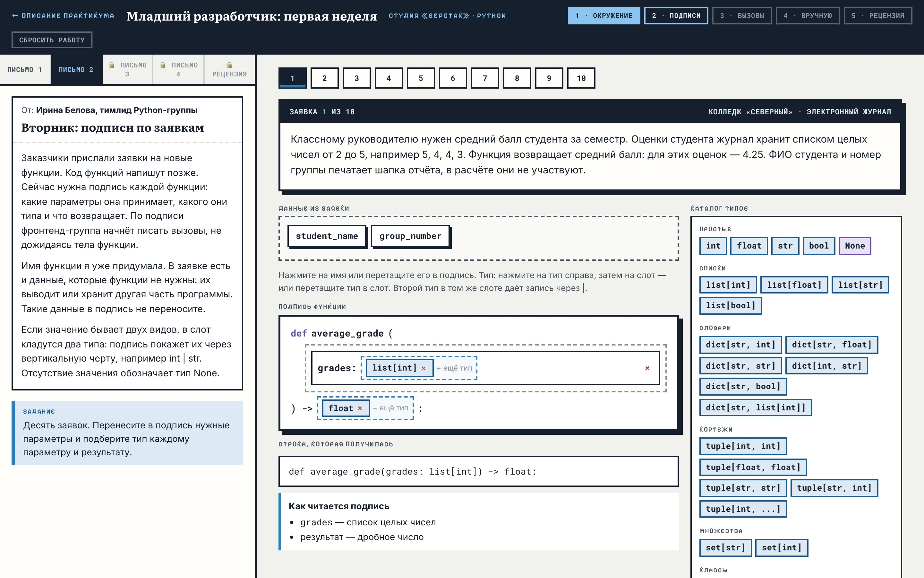Click the Сбросить работу button
The height and width of the screenshot is (578, 924).
tap(52, 40)
